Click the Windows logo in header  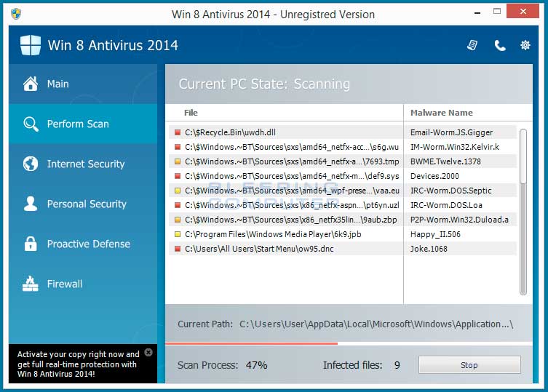[x=31, y=45]
